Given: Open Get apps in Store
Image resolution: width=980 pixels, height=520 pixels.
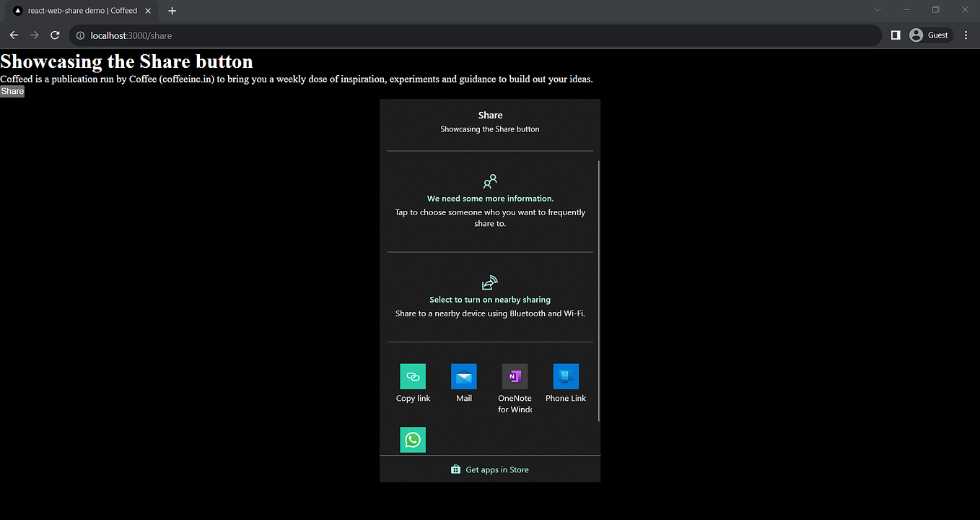Looking at the screenshot, I should 489,469.
